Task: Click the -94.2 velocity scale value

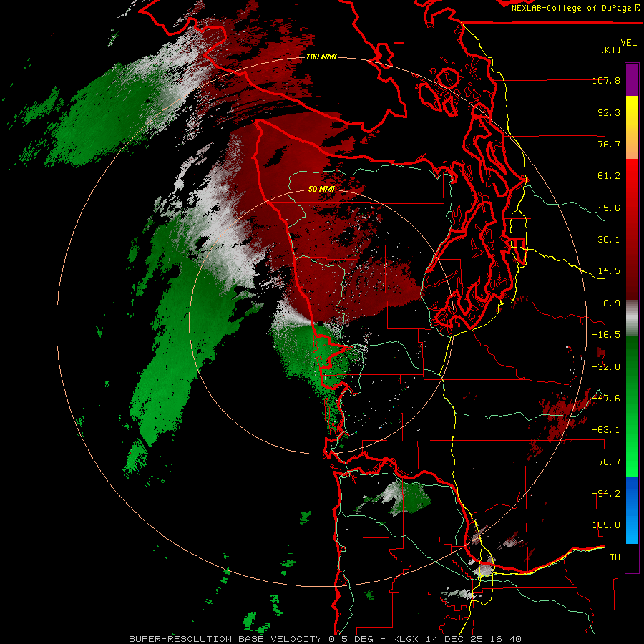Action: pyautogui.click(x=606, y=494)
